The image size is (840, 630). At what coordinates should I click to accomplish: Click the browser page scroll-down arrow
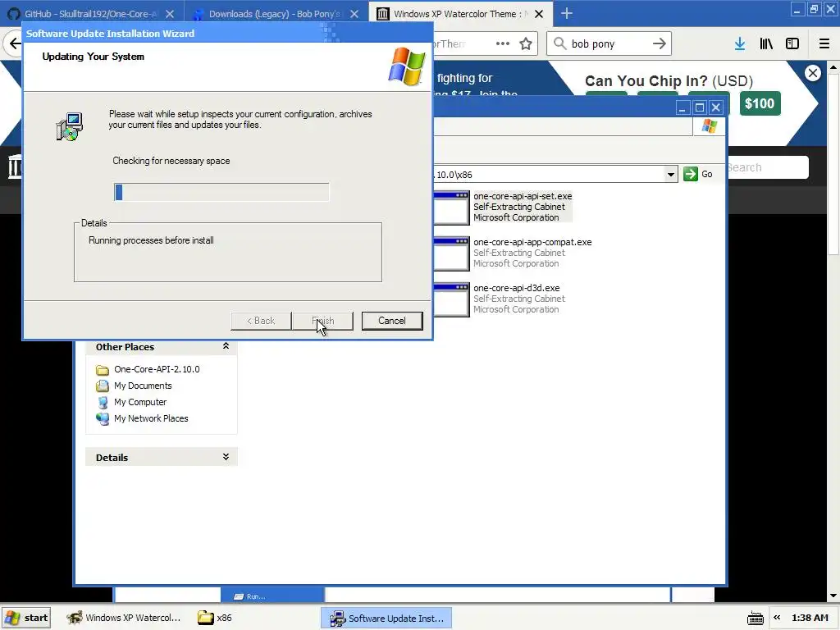point(833,596)
